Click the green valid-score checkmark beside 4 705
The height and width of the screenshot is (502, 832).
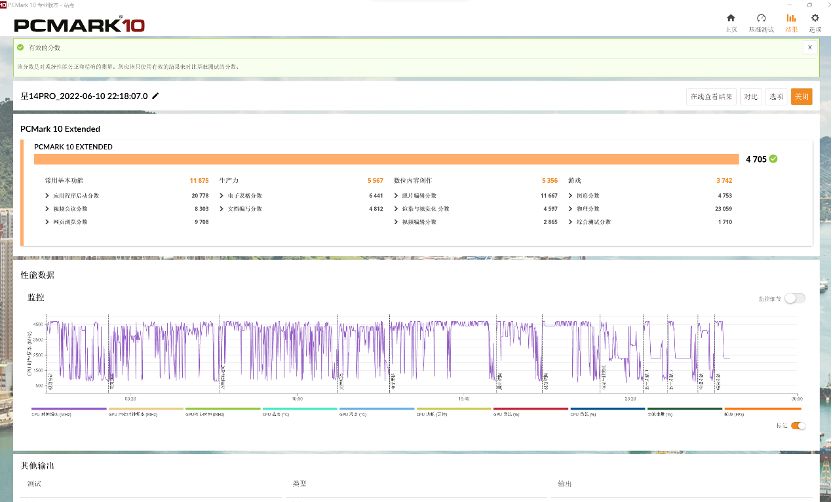pyautogui.click(x=773, y=159)
